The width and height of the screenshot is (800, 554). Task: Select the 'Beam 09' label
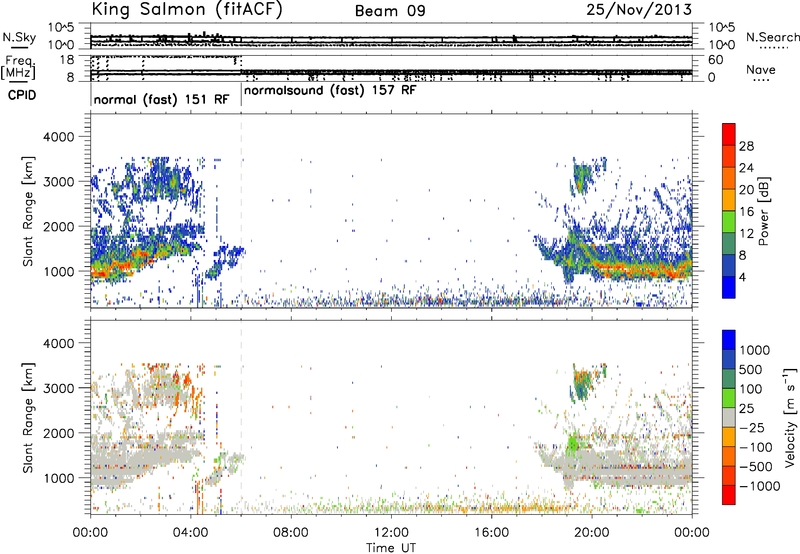point(390,11)
